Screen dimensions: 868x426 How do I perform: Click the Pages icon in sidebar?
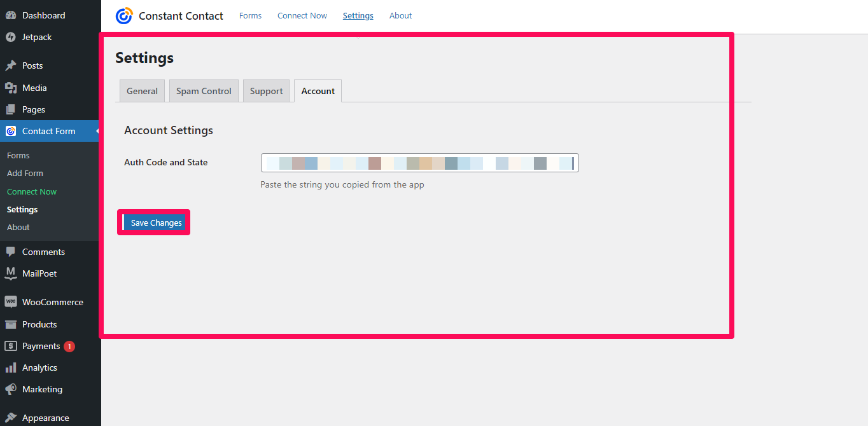click(x=11, y=109)
